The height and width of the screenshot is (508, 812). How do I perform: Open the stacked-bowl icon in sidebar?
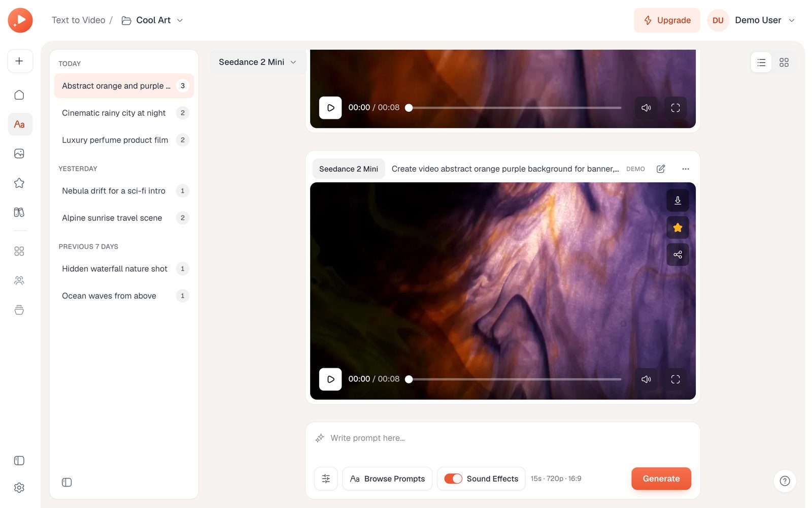click(x=19, y=310)
